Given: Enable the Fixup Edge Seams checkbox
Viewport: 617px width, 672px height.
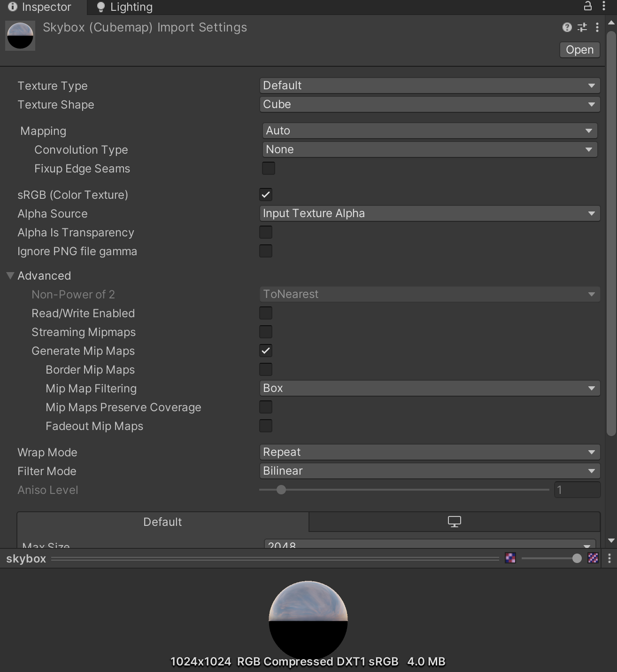Looking at the screenshot, I should point(269,168).
